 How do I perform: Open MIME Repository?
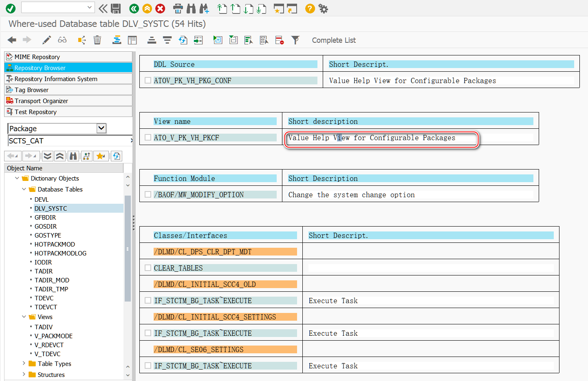point(68,57)
